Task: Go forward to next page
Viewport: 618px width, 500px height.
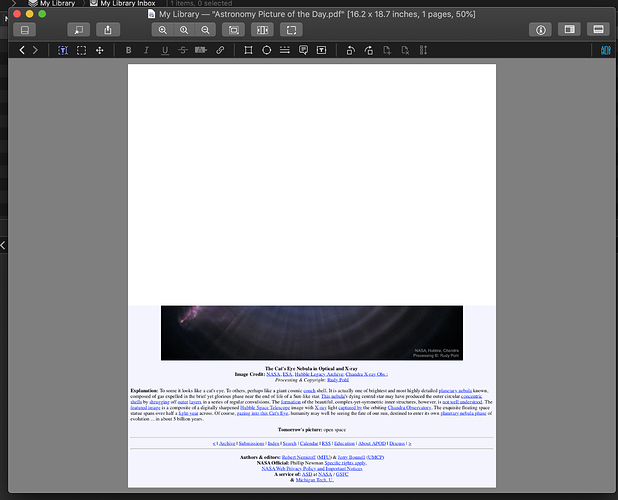Action: [x=35, y=50]
